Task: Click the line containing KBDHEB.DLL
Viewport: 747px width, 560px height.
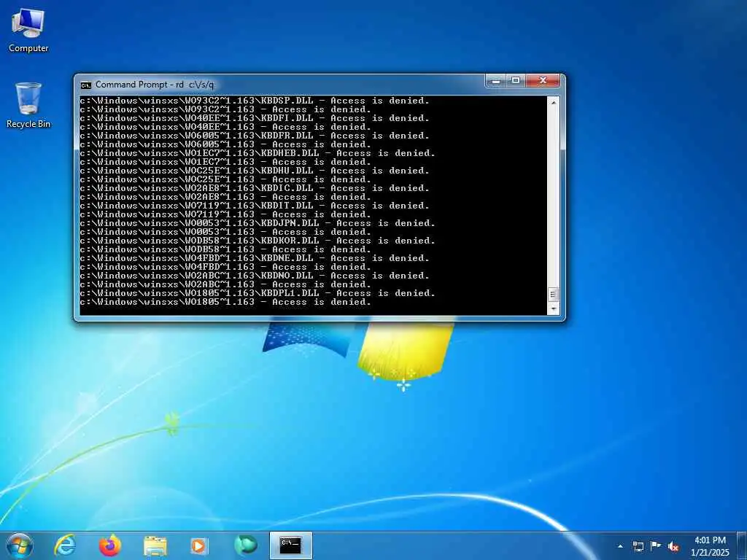Action: [258, 153]
